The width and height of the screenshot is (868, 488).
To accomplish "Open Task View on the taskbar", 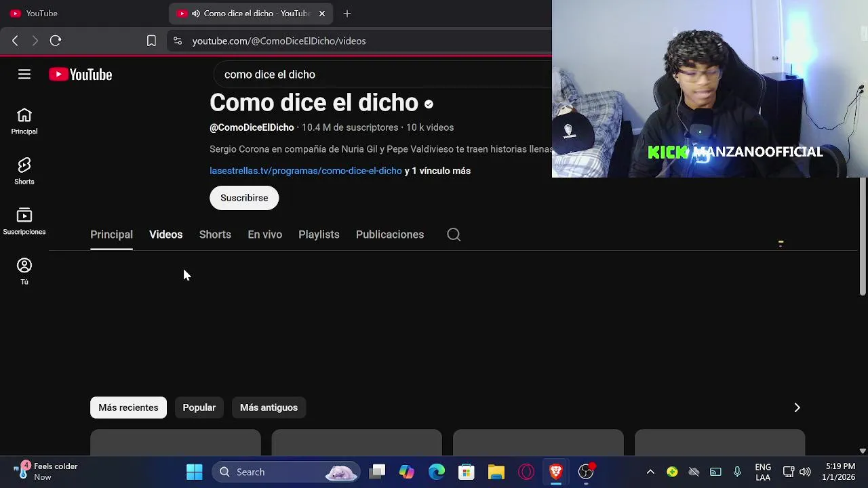I will pyautogui.click(x=378, y=472).
